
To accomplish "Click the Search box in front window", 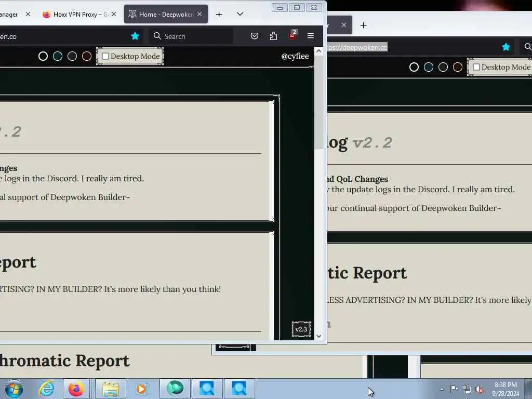I will point(191,36).
